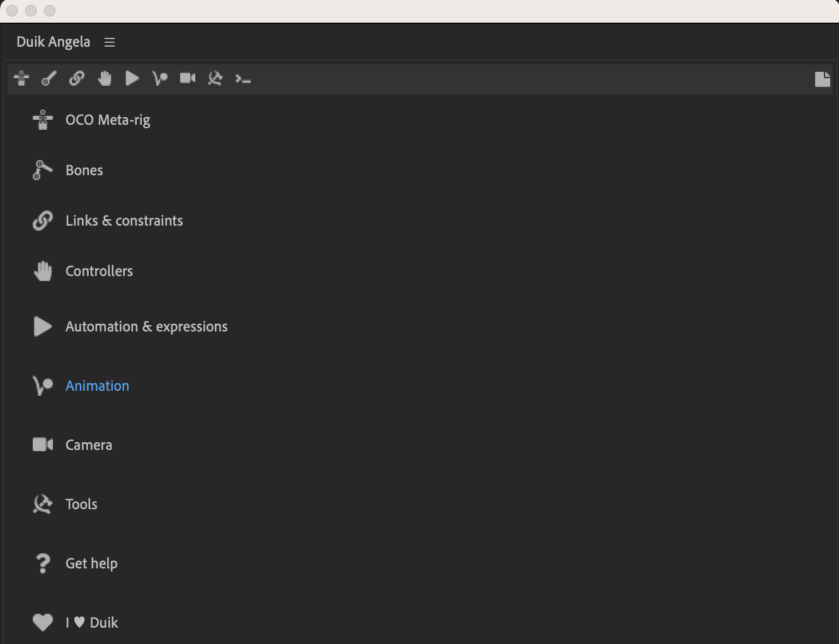Click the question mark icon beside Get help
This screenshot has height=644, width=839.
click(42, 563)
